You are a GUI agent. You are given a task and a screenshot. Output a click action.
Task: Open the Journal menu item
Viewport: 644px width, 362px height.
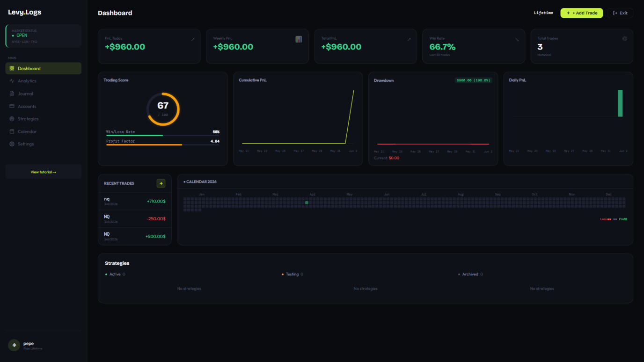pos(43,94)
